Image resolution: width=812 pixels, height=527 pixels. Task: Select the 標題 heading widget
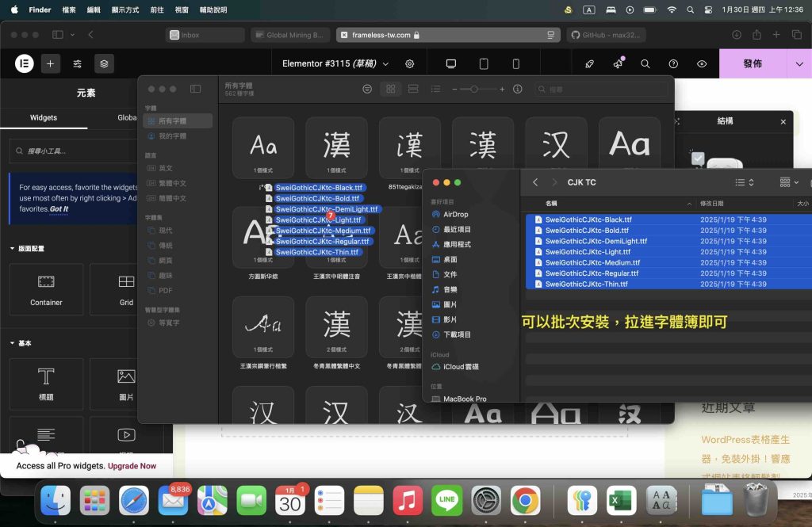(x=46, y=384)
